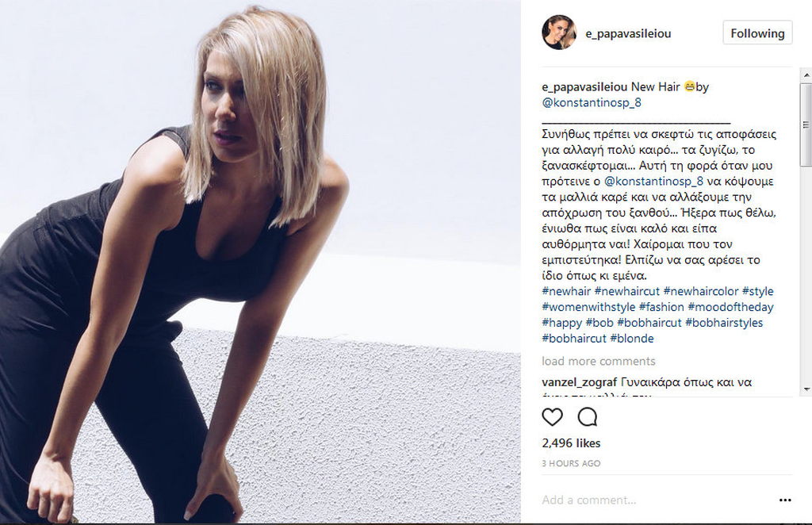Open the three-dots more options menu
Screen dimensions: 812x525
(x=785, y=500)
